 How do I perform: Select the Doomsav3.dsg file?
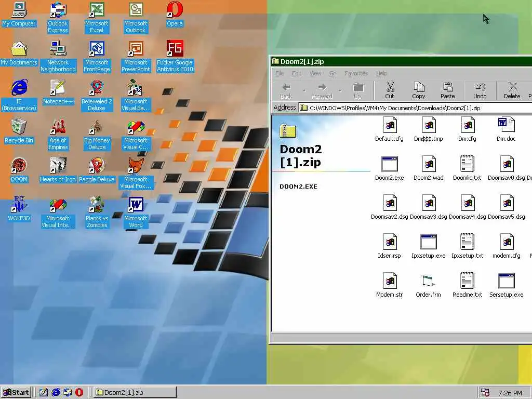[x=428, y=207]
